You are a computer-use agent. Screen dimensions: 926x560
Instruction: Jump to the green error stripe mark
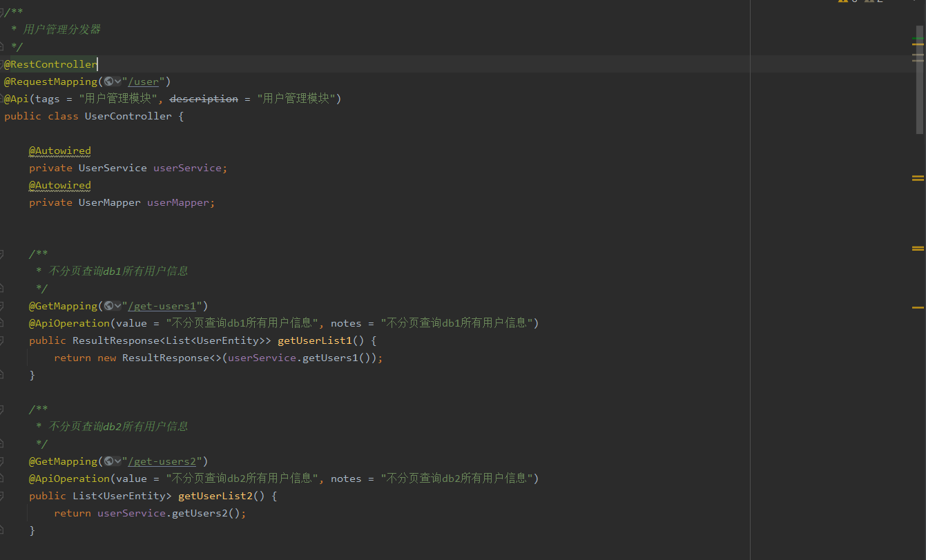(x=918, y=38)
